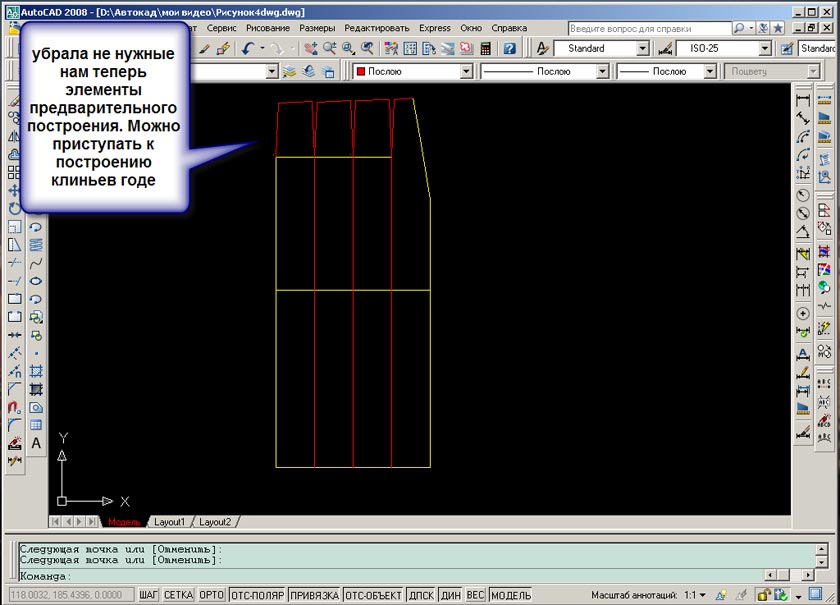
Task: Open the Рисование menu
Action: (x=267, y=28)
